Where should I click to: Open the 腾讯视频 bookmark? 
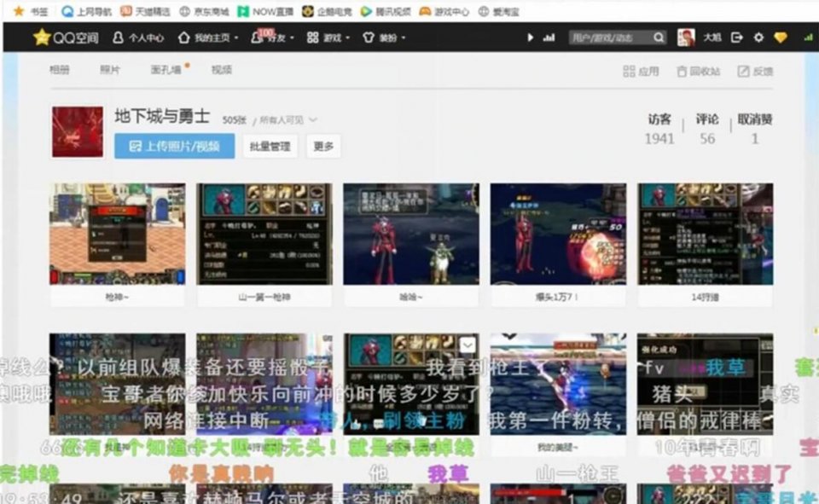point(386,11)
